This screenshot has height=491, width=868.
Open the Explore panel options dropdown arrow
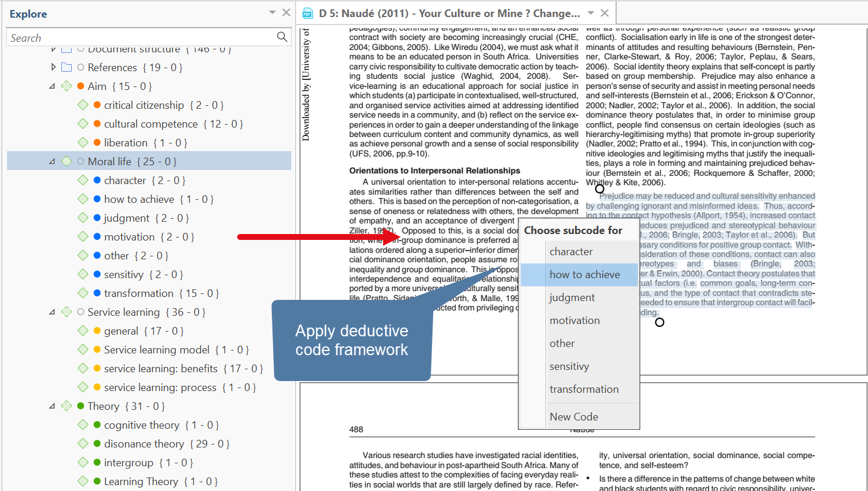272,12
